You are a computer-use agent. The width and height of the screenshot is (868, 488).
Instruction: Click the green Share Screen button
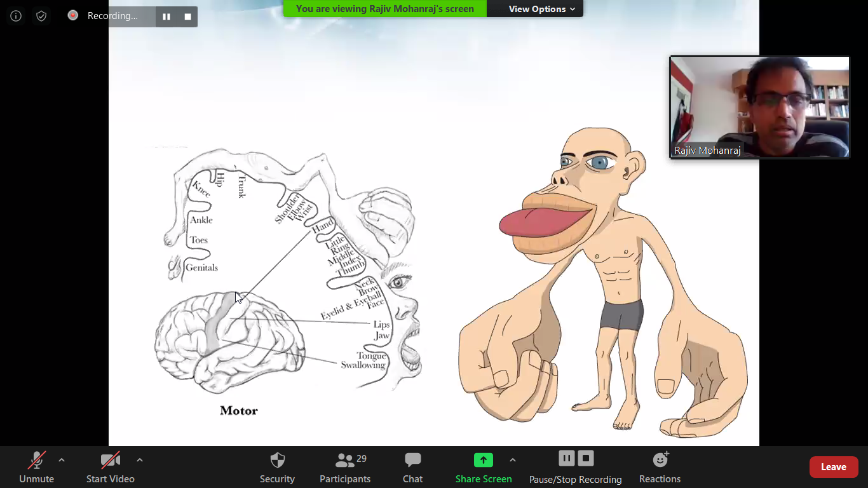click(x=484, y=467)
